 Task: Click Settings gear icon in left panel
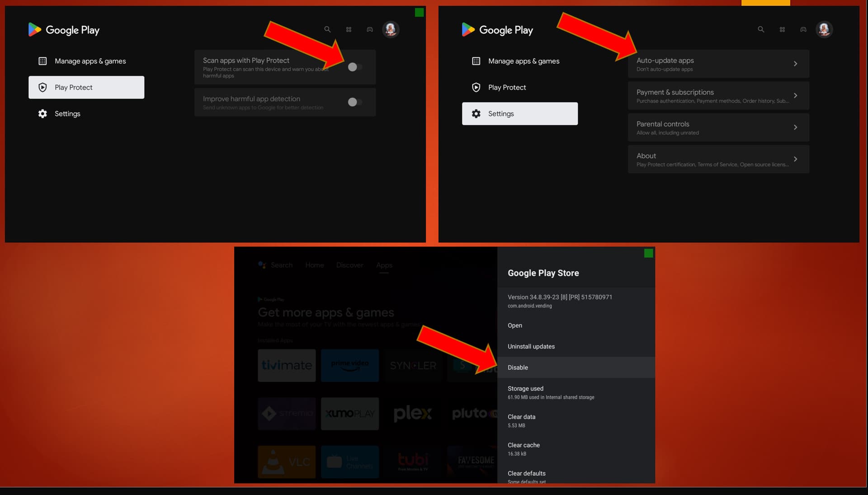coord(42,113)
